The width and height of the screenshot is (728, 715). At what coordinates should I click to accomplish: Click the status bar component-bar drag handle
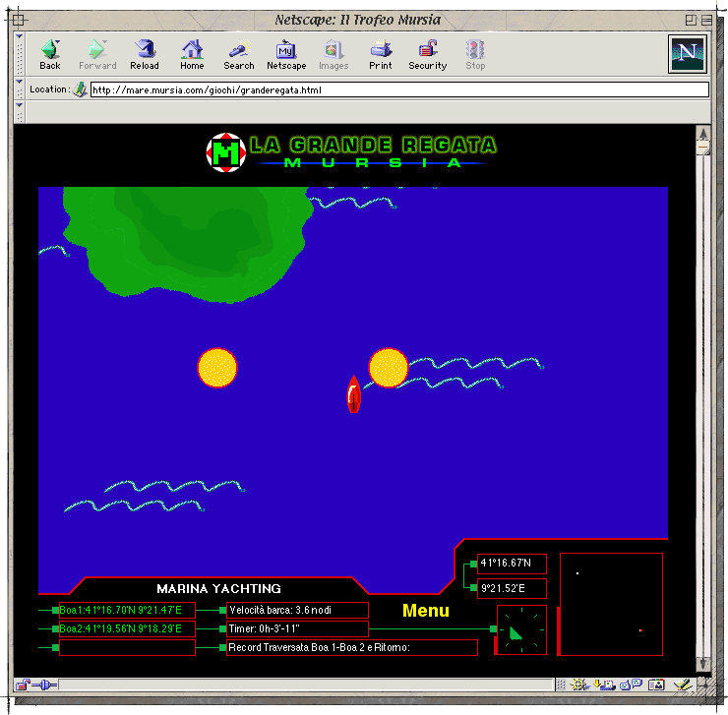pyautogui.click(x=561, y=685)
